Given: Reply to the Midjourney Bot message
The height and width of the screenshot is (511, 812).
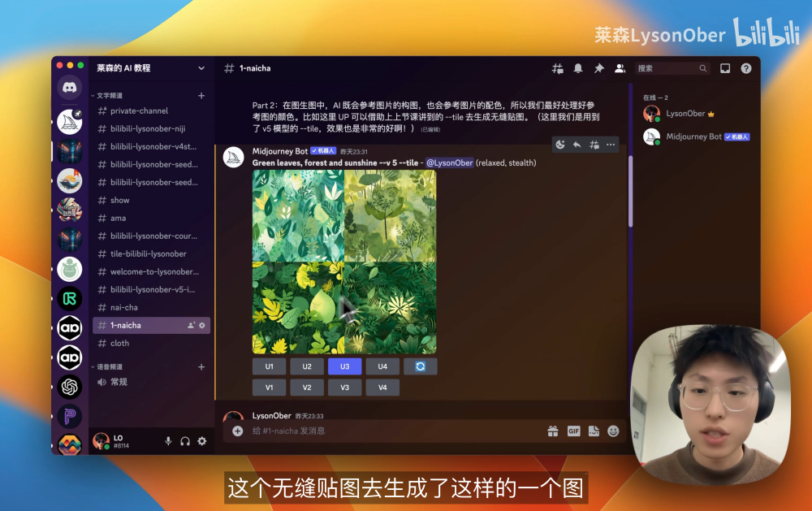Looking at the screenshot, I should tap(577, 145).
